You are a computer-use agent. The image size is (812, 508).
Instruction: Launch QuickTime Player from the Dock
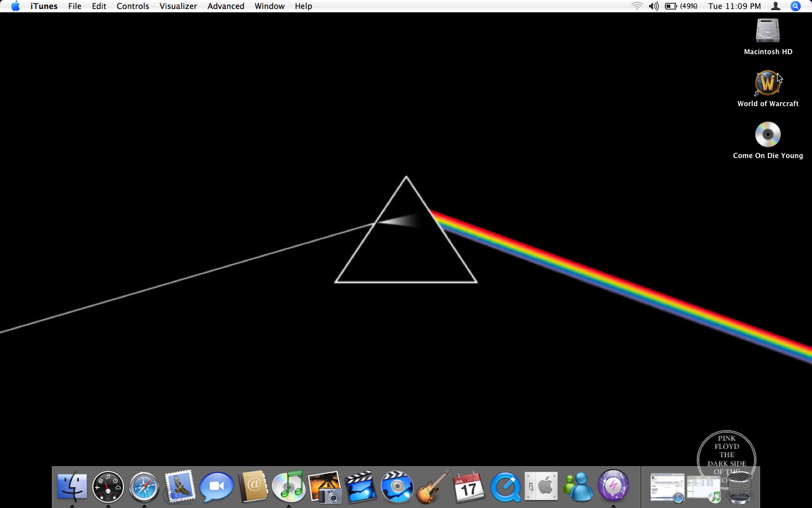[x=505, y=487]
